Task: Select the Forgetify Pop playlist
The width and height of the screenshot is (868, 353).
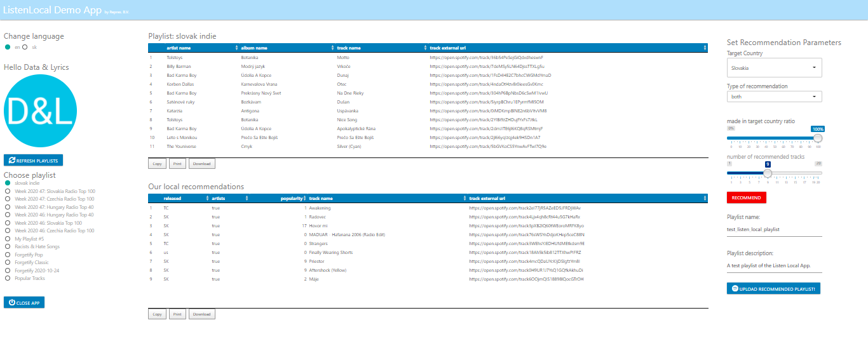Action: coord(8,255)
